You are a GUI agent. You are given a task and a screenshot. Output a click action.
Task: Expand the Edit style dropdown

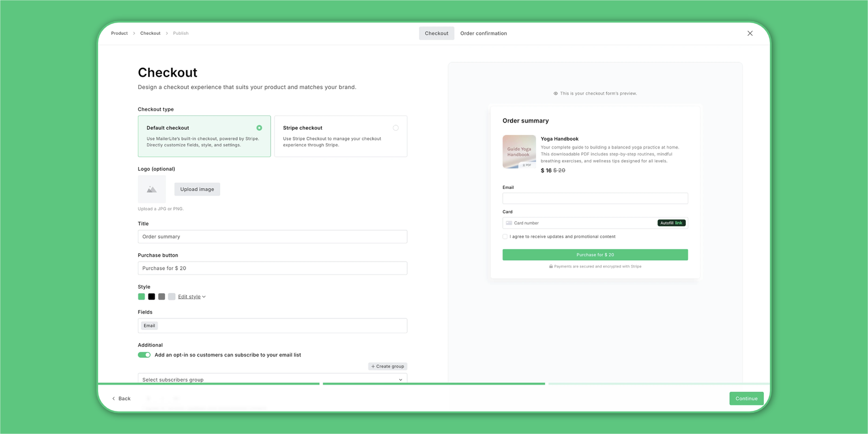pos(192,297)
